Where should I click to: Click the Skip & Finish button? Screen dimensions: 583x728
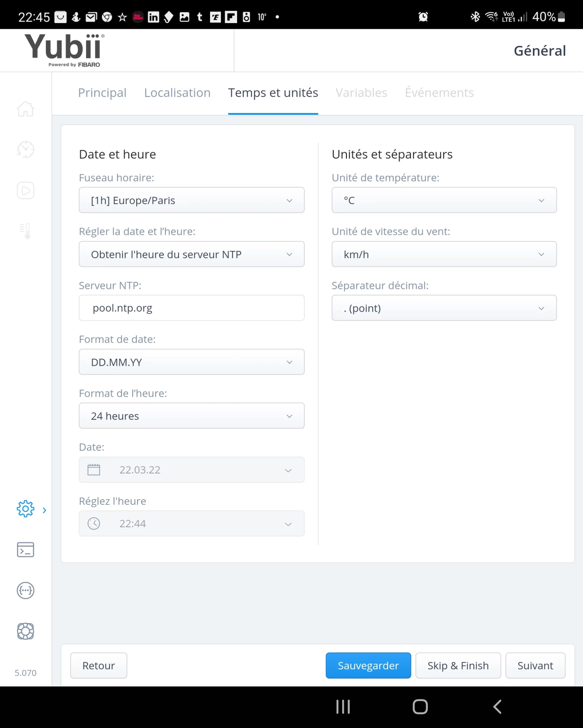[x=458, y=665]
